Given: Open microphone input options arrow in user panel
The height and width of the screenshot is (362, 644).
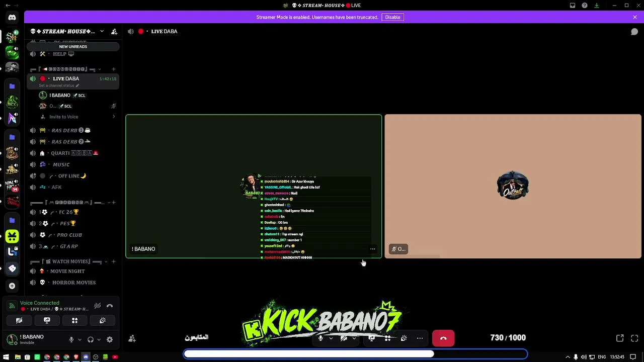Looking at the screenshot, I should coord(79,339).
